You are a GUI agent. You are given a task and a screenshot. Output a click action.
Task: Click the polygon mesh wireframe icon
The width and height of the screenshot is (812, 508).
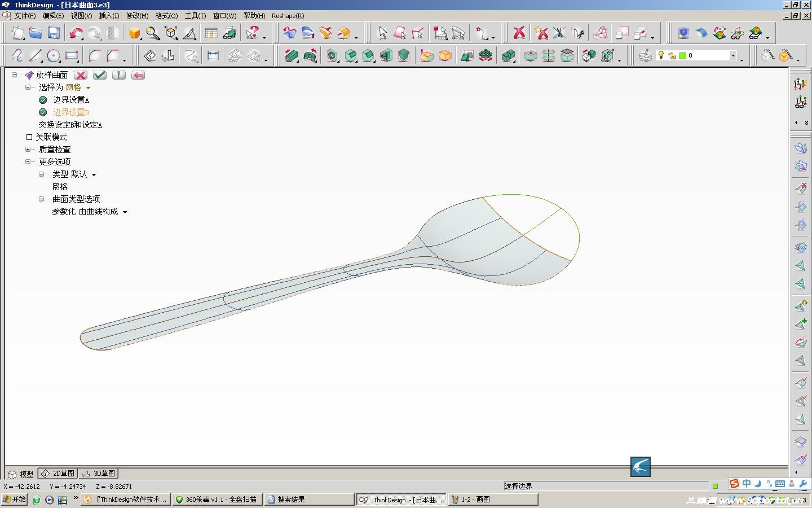click(601, 33)
